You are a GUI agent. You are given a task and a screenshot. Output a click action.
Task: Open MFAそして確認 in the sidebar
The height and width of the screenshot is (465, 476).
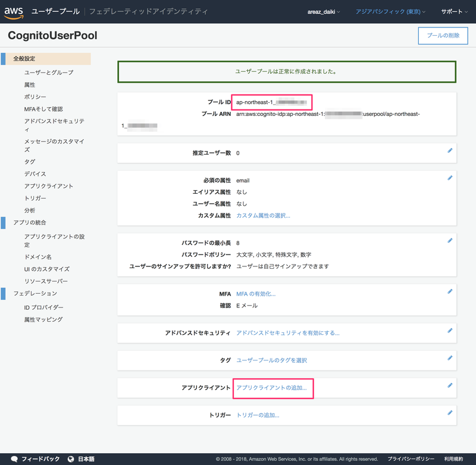pos(43,109)
